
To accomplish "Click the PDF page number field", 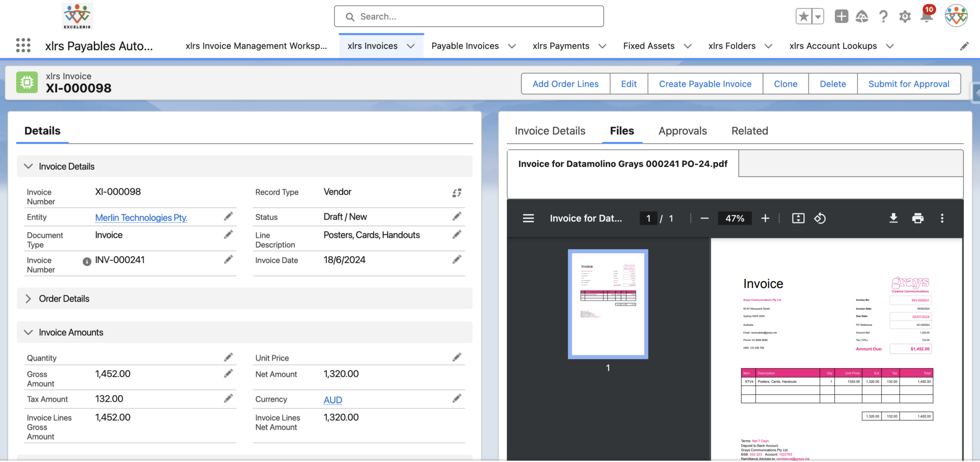I will coord(648,218).
